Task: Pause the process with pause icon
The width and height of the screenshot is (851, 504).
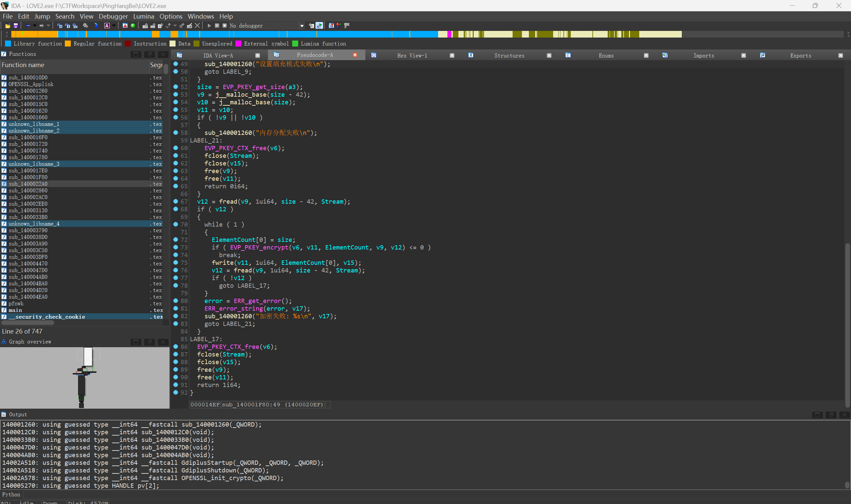Action: coord(217,26)
